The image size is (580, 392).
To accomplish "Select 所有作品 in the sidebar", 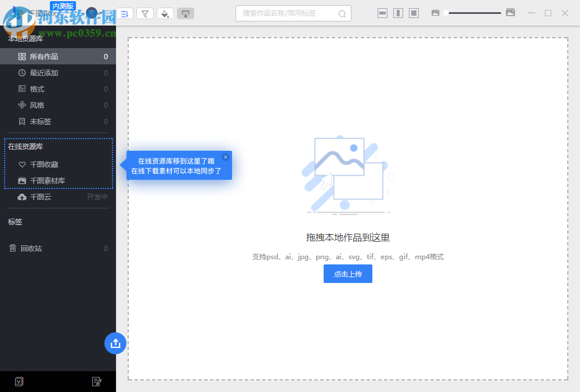I will pos(41,56).
